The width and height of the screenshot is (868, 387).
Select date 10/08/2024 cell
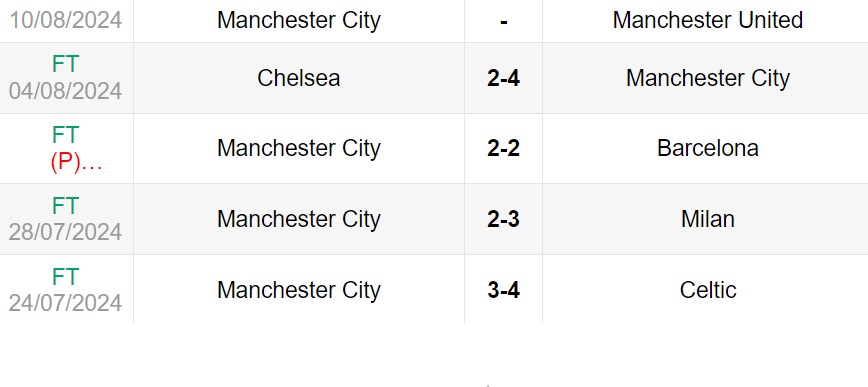coord(65,20)
